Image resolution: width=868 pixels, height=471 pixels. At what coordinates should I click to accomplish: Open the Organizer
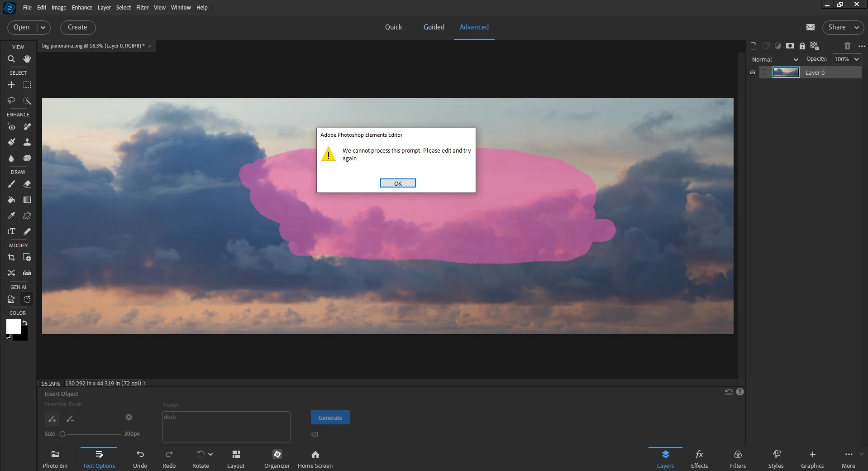(x=277, y=459)
